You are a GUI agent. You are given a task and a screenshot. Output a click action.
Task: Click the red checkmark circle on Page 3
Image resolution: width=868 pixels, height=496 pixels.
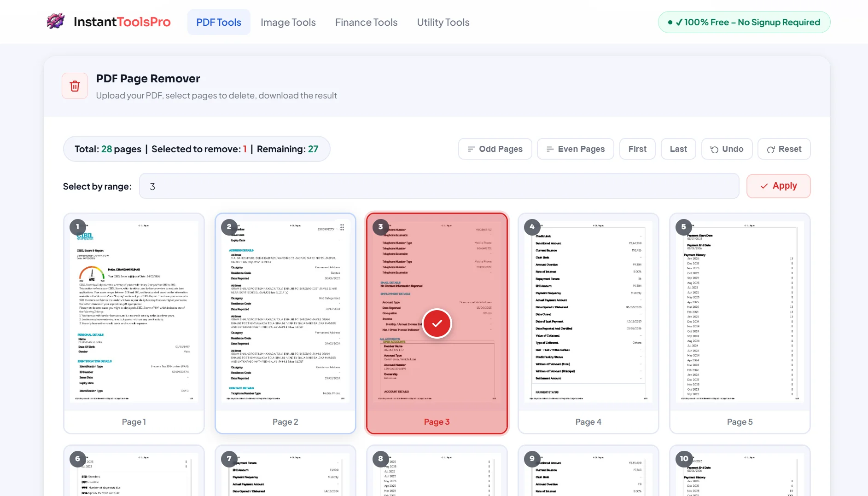(437, 323)
